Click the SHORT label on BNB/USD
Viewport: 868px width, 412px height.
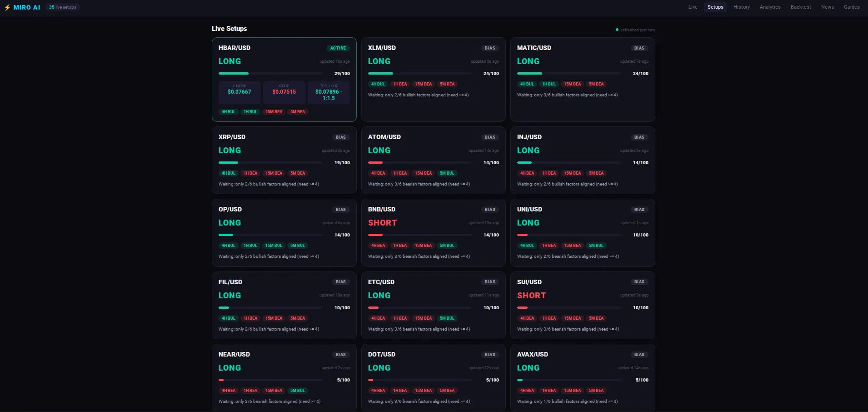coord(382,223)
